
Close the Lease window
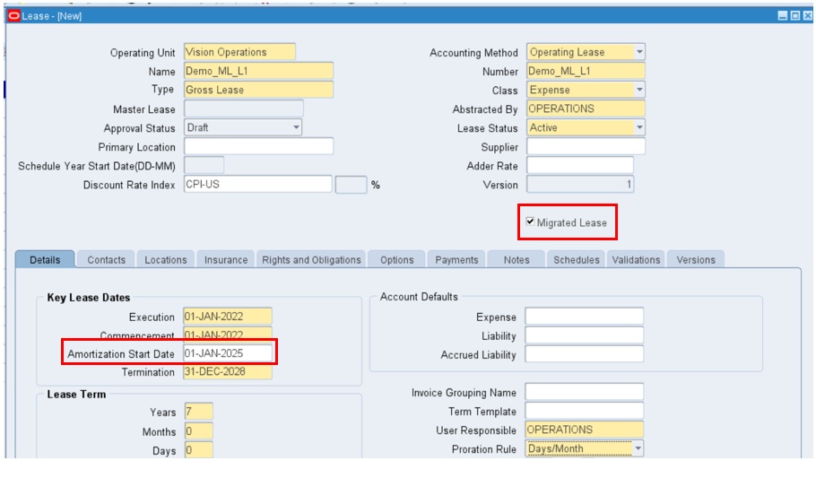[807, 15]
